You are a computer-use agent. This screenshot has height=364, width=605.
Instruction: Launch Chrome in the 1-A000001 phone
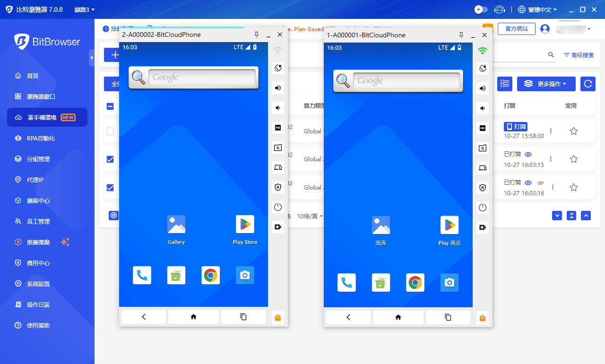(415, 283)
